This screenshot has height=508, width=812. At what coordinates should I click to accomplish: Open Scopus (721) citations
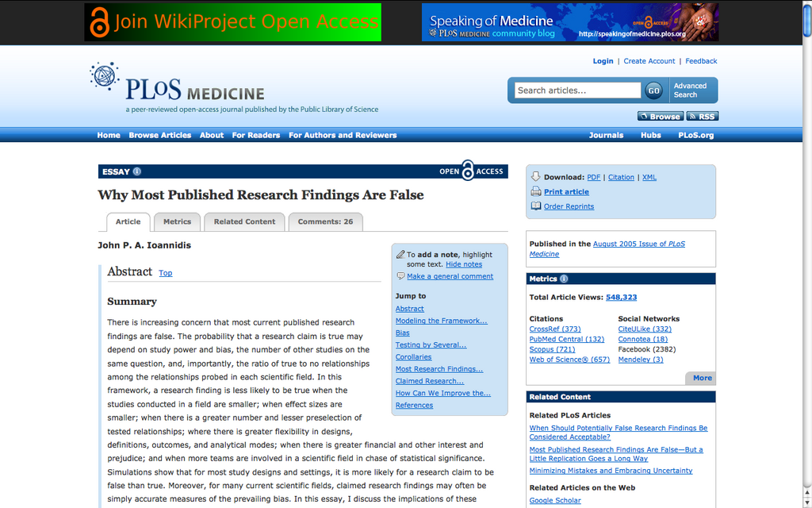pyautogui.click(x=552, y=349)
